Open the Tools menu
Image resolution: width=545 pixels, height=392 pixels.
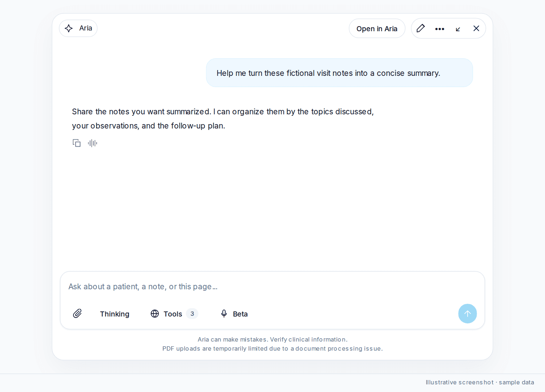174,314
